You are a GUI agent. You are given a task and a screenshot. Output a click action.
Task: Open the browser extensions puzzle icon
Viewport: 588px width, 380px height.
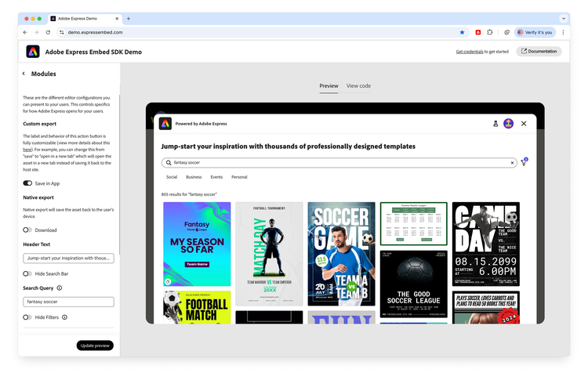[490, 32]
